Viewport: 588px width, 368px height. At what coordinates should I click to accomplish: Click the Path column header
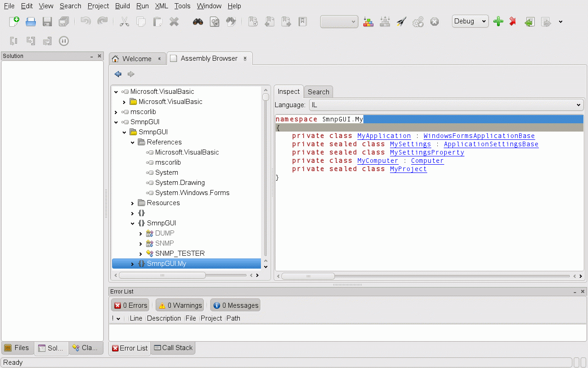233,318
